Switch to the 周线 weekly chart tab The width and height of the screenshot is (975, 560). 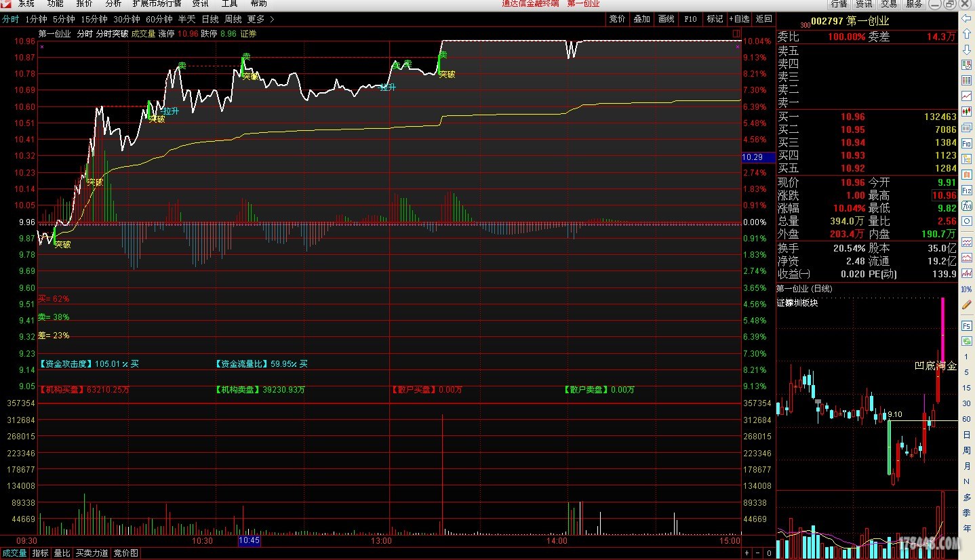tap(233, 19)
